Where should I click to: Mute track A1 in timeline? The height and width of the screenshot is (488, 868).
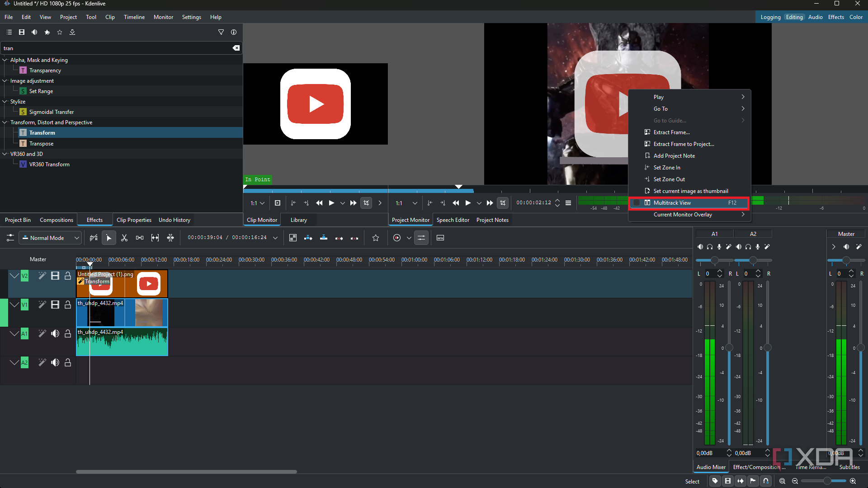tap(55, 333)
